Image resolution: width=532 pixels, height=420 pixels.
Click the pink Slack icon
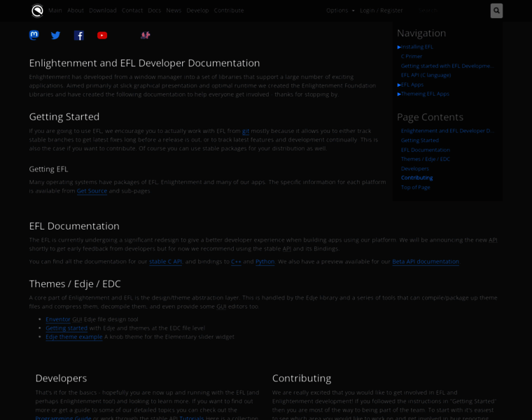click(145, 35)
